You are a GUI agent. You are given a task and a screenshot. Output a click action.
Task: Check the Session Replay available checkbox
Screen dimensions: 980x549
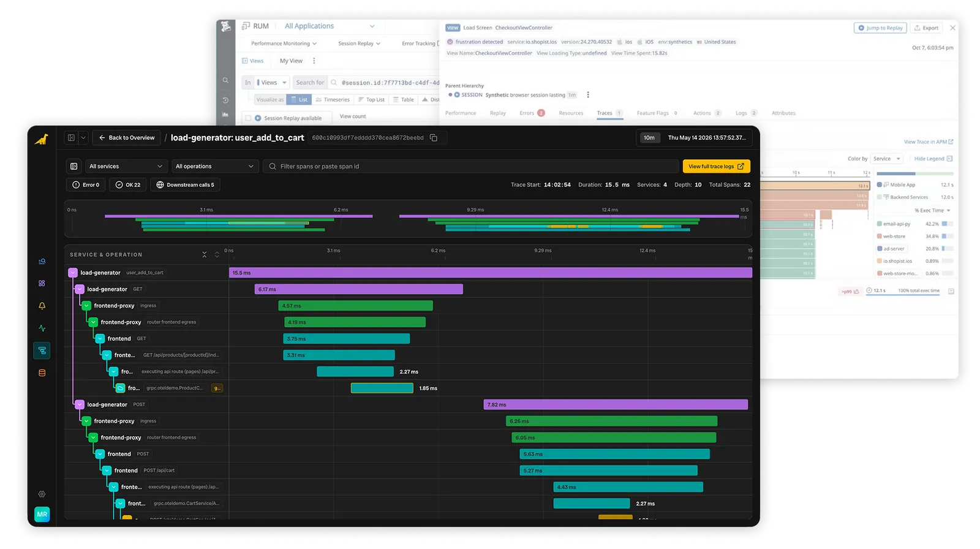click(247, 118)
